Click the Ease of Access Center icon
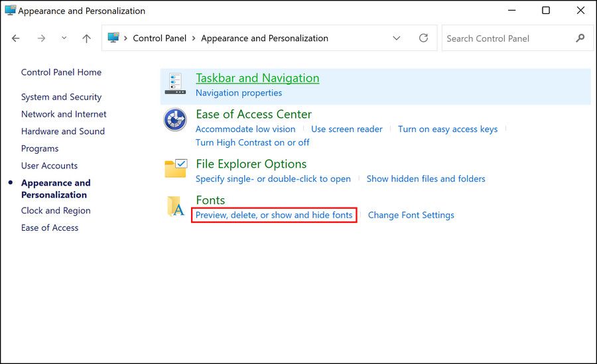597x364 pixels. click(175, 119)
